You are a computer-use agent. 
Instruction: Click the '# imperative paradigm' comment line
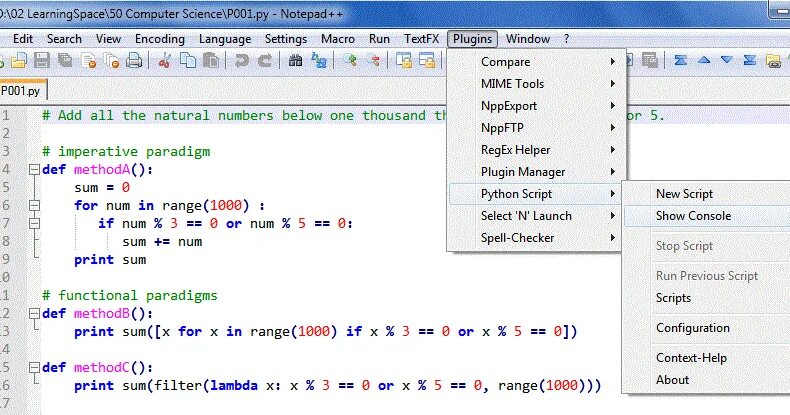coord(126,152)
